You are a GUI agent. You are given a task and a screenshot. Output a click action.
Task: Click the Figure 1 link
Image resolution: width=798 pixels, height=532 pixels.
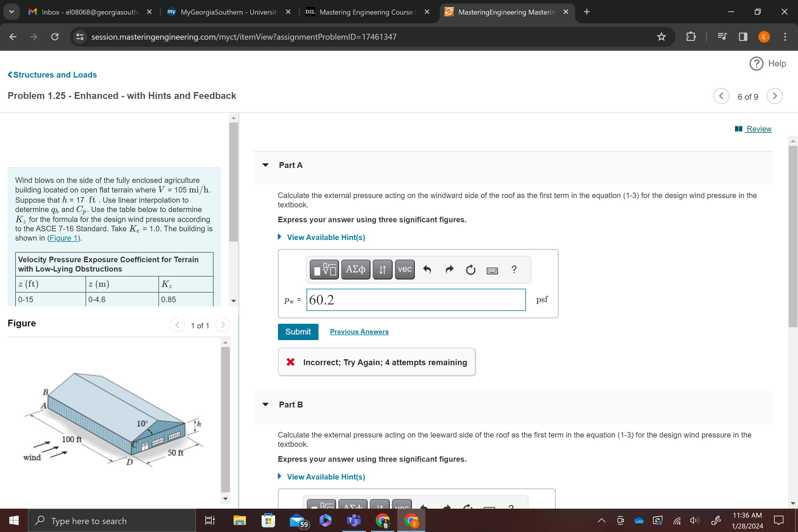pyautogui.click(x=64, y=238)
